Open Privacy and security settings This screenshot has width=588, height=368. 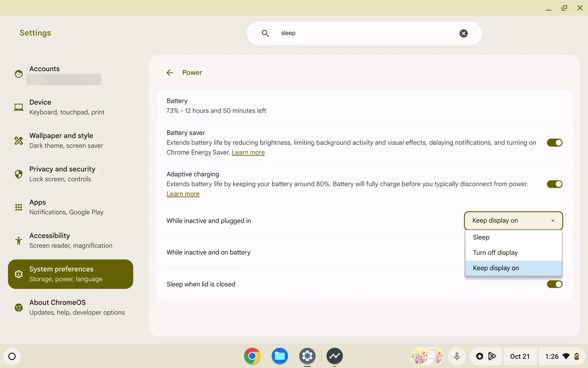(71, 174)
